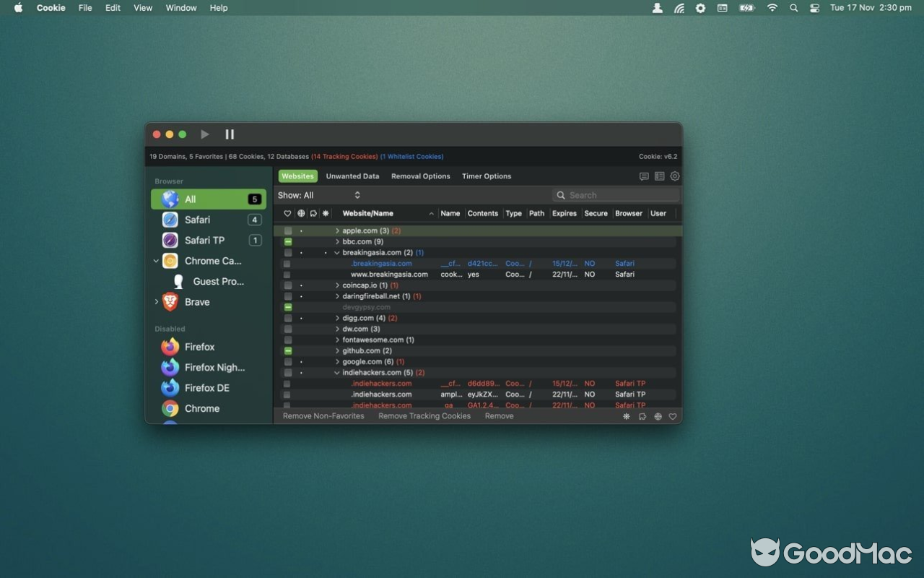
Task: Toggle the sidebar layout icon
Action: pyautogui.click(x=659, y=176)
